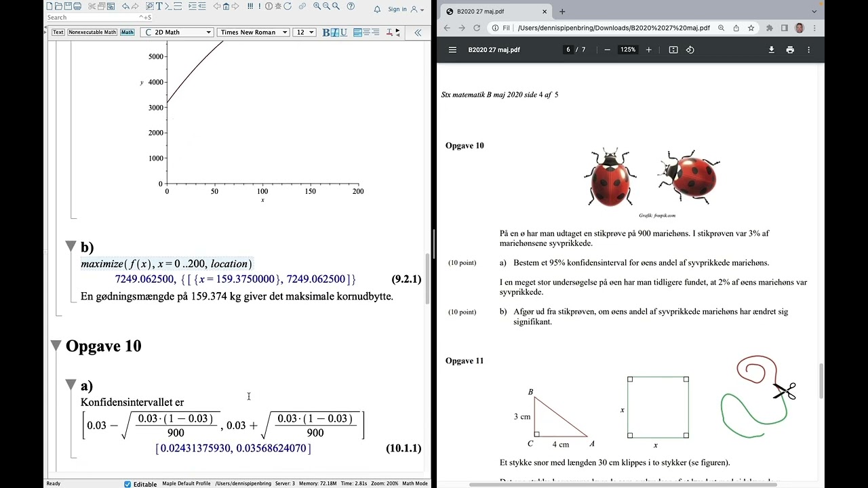Viewport: 868px width, 488px height.
Task: Open Chrome profile avatar
Action: click(x=800, y=28)
